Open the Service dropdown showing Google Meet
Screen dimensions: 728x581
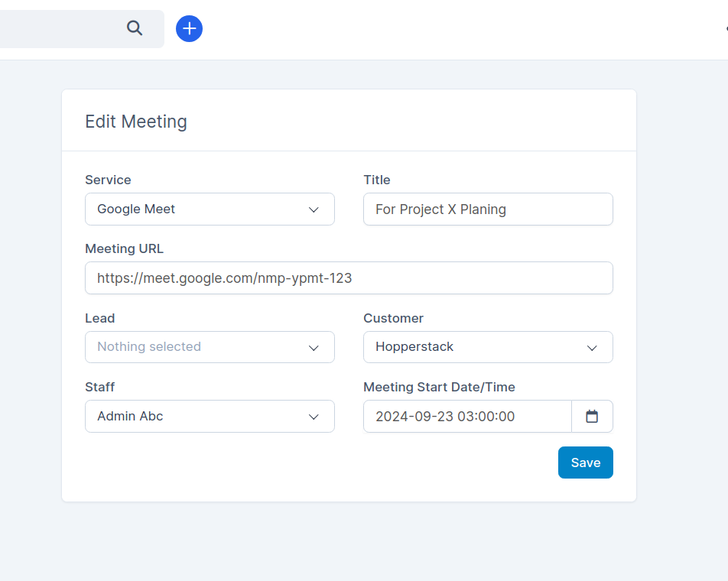210,209
